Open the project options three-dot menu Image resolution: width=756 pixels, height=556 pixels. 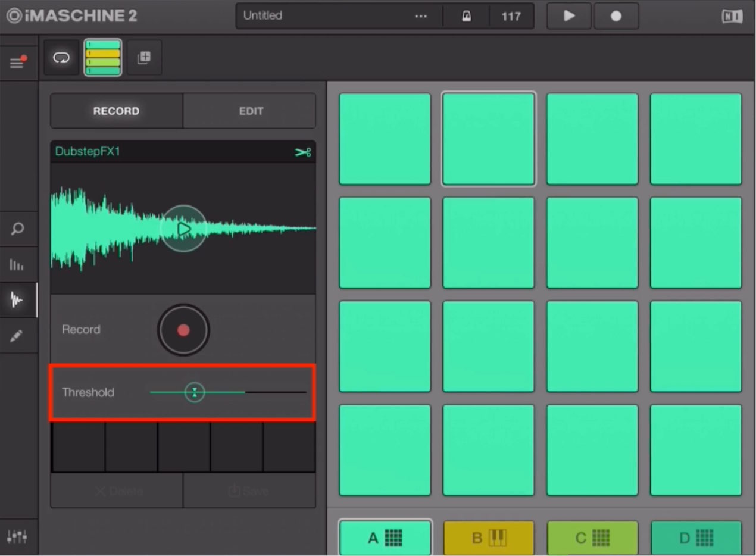click(x=421, y=16)
